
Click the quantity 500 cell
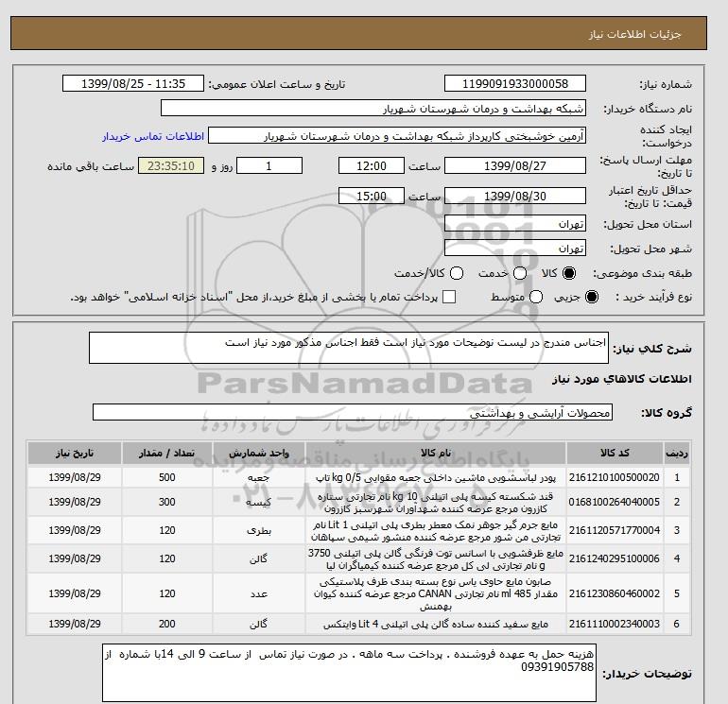click(x=167, y=477)
